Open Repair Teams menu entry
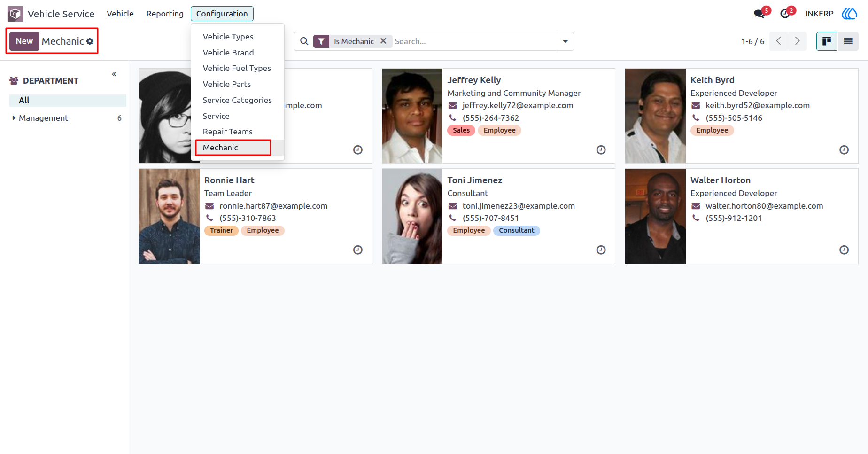The width and height of the screenshot is (868, 454). tap(238, 132)
